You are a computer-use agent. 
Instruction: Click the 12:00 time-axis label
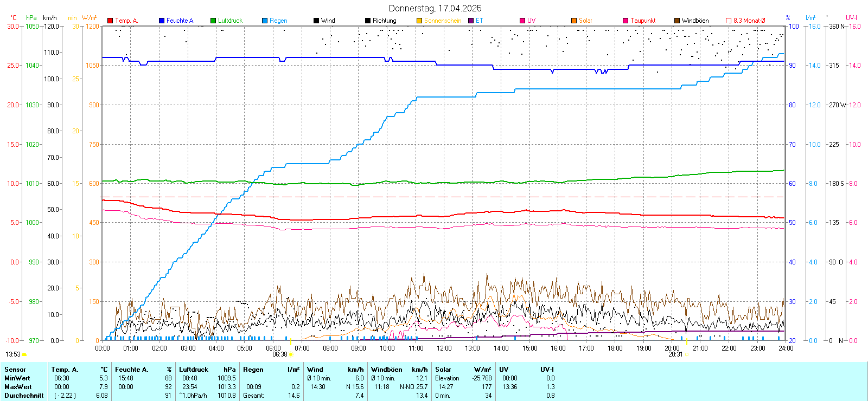click(x=444, y=348)
